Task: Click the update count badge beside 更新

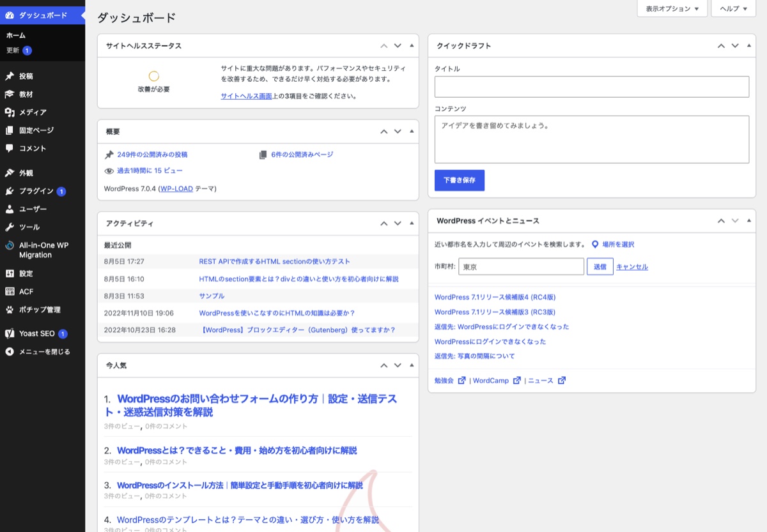Action: tap(27, 50)
